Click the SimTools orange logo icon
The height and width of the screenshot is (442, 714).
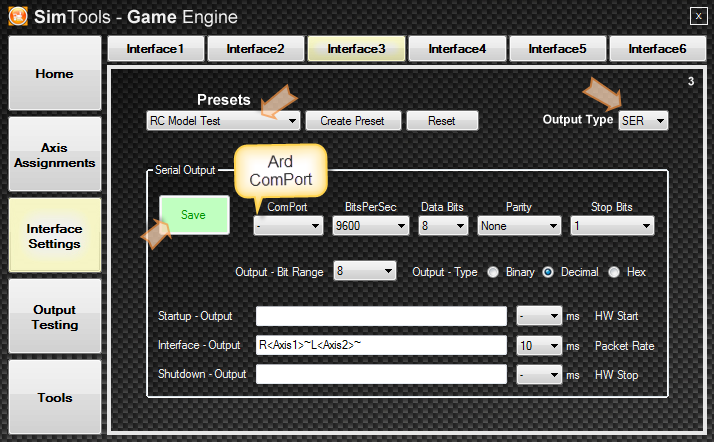(18, 16)
